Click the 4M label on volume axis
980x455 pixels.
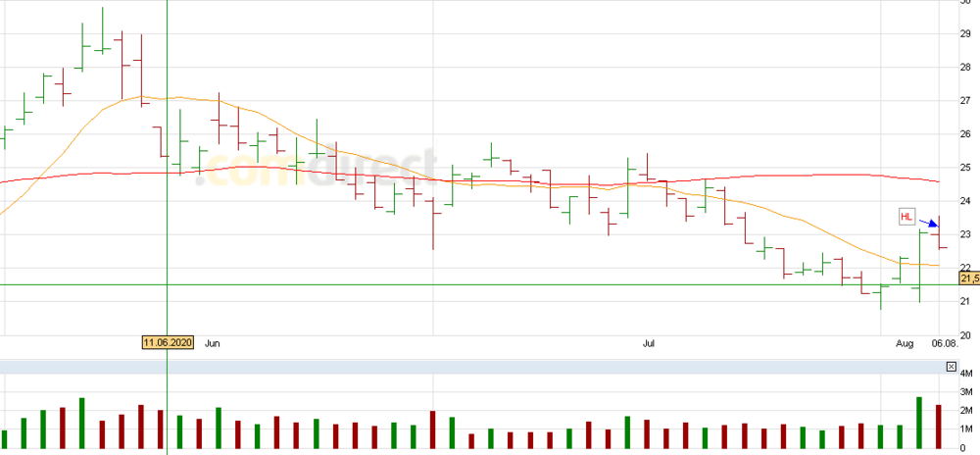(966, 375)
